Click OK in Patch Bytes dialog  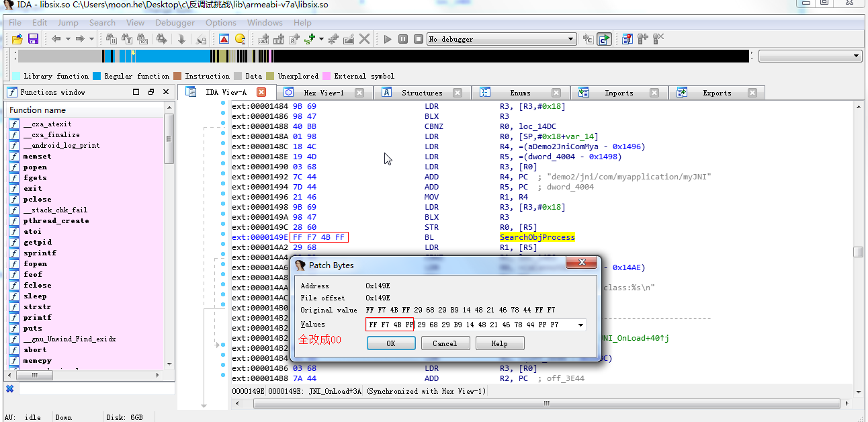tap(391, 343)
